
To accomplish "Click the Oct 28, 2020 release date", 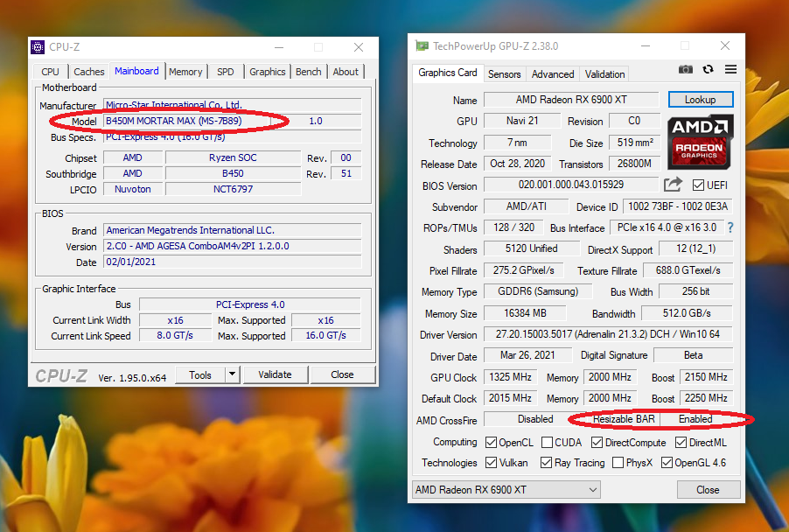I will pyautogui.click(x=517, y=164).
